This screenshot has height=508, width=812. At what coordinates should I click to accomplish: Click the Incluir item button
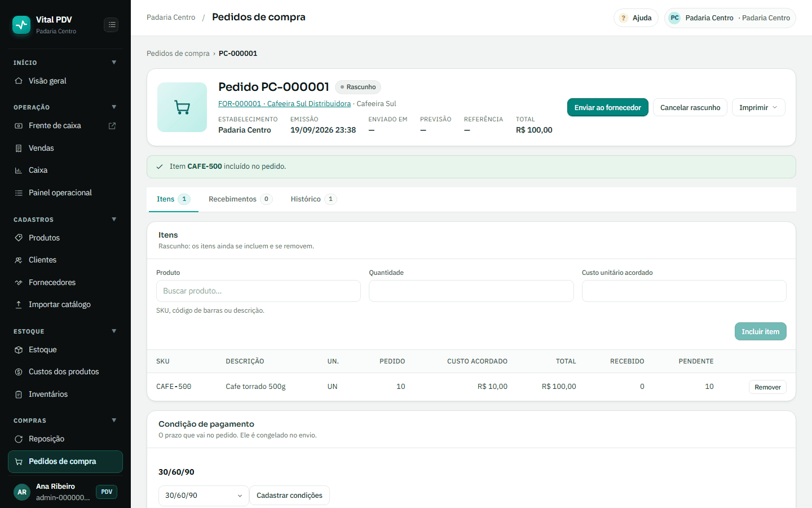click(761, 332)
